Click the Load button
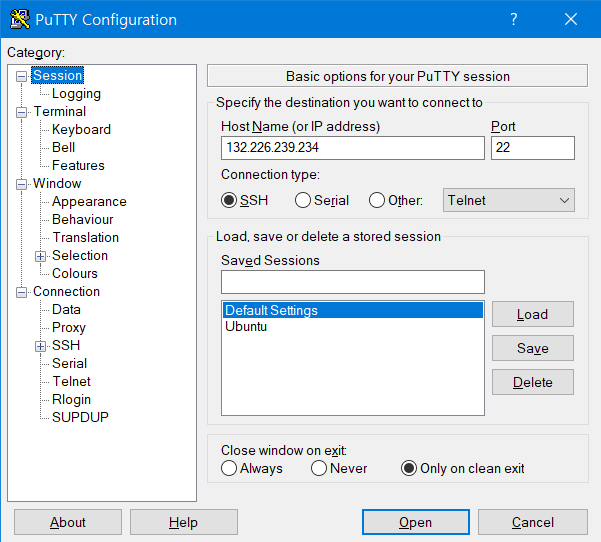The width and height of the screenshot is (601, 542). [533, 314]
